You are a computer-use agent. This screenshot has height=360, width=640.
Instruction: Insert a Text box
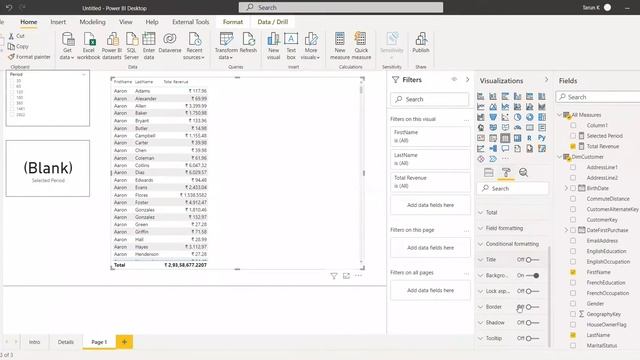click(291, 46)
